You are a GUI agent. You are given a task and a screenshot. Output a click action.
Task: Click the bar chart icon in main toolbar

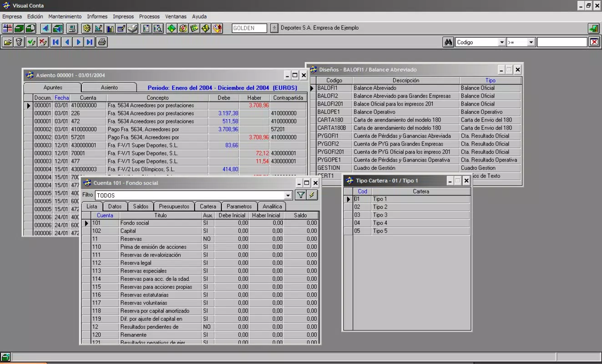(x=110, y=28)
